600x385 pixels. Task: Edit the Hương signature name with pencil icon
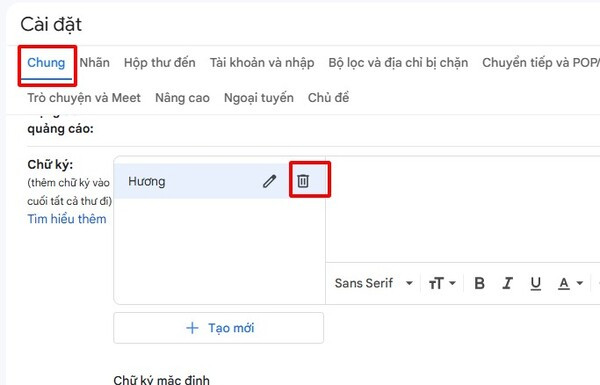click(x=269, y=181)
